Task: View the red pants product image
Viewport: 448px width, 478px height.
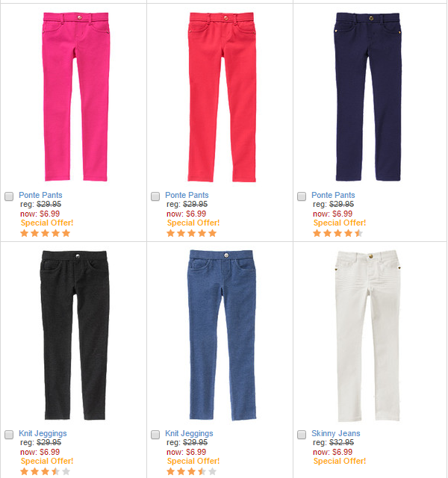Action: (x=222, y=96)
